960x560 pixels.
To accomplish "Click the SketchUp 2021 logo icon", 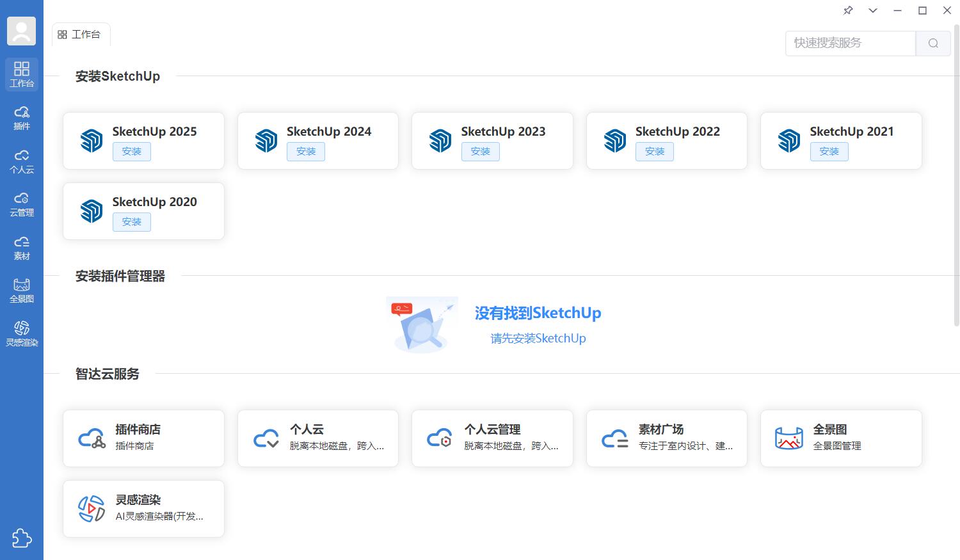I will [789, 141].
